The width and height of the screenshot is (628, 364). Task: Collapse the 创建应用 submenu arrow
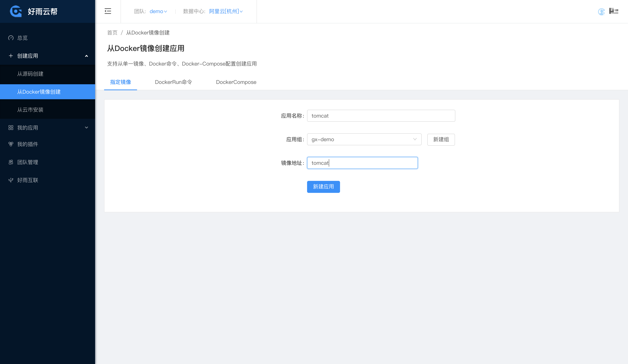[x=87, y=56]
